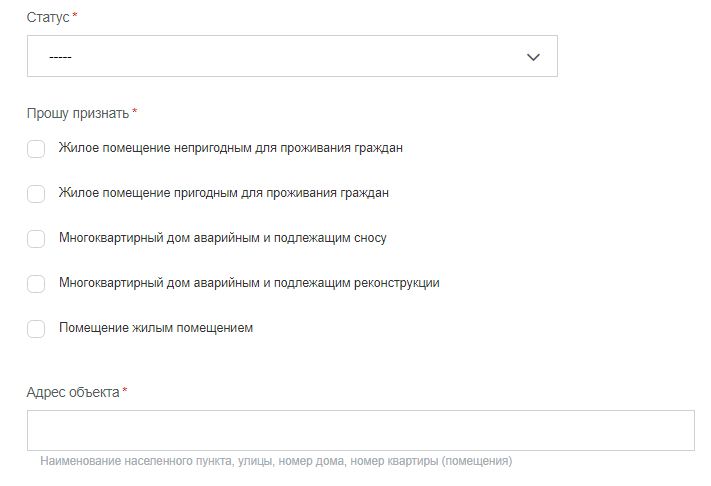The height and width of the screenshot is (486, 711).
Task: Click the required asterisk next to 'Прошу признать'
Action: click(x=134, y=111)
